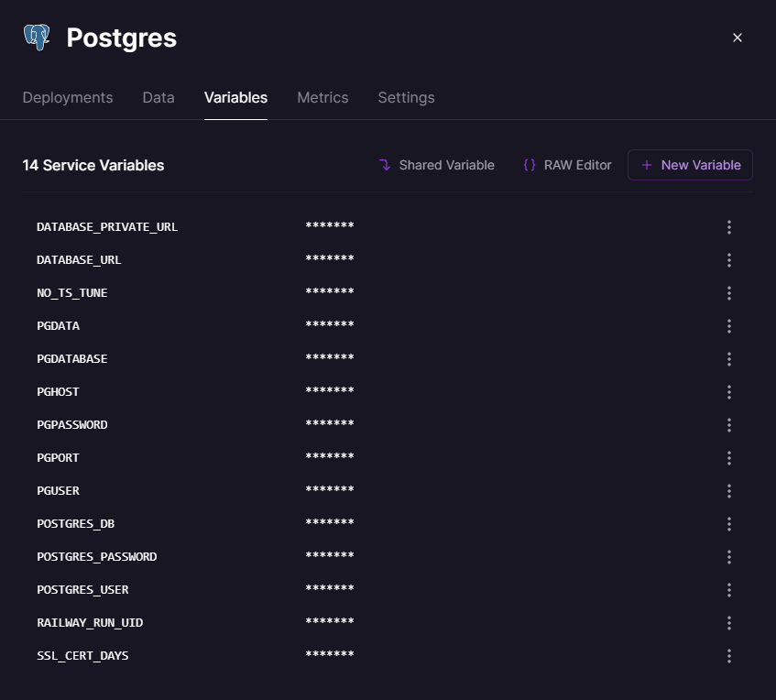The height and width of the screenshot is (700, 776).
Task: Open options menu for POSTGRES_PASSWORD
Action: [729, 557]
